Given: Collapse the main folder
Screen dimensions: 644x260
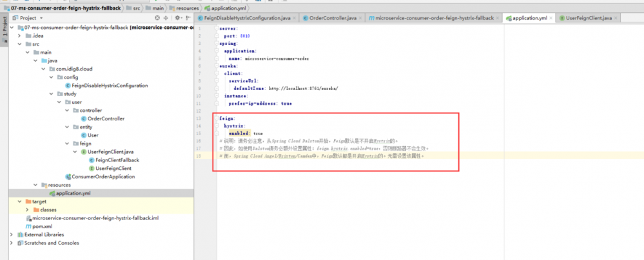Looking at the screenshot, I should (x=28, y=53).
